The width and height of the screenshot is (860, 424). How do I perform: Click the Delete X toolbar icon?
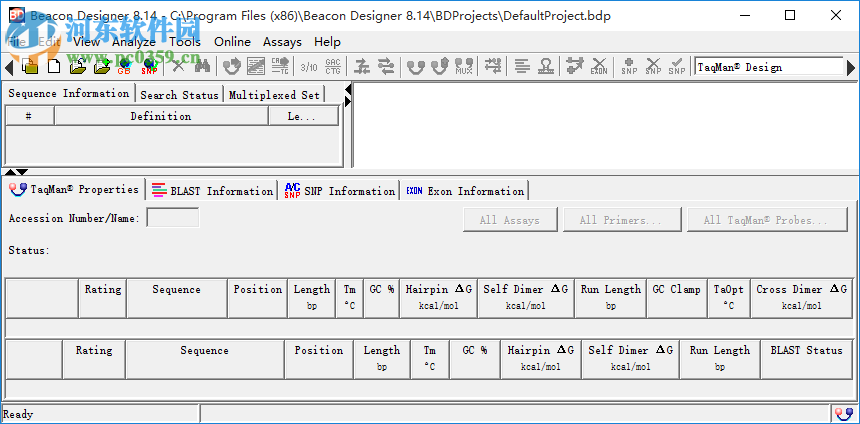pos(178,67)
